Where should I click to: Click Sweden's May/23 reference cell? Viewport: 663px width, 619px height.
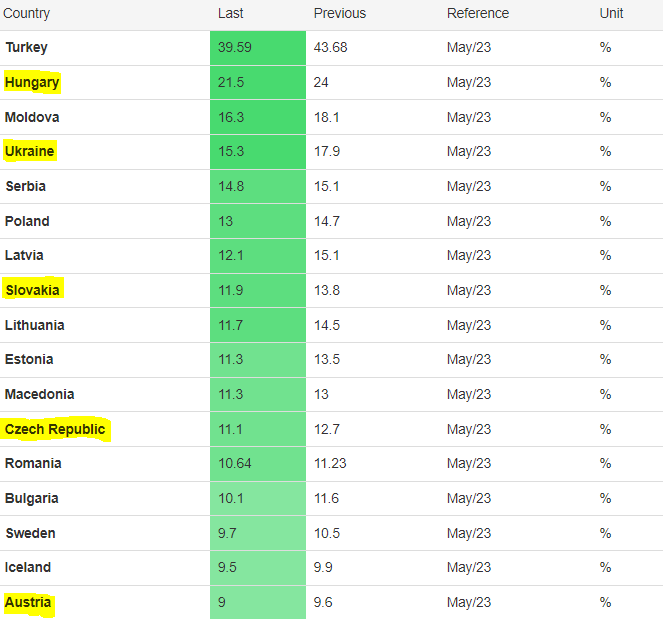pyautogui.click(x=469, y=533)
